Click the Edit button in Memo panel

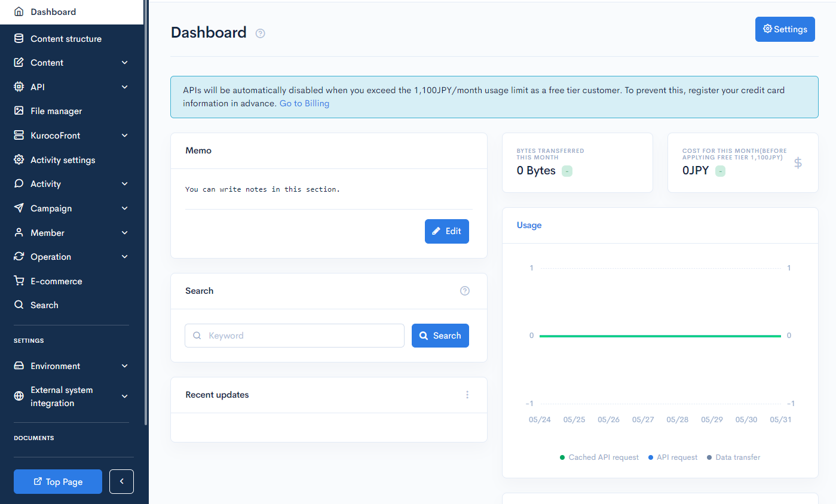(446, 231)
